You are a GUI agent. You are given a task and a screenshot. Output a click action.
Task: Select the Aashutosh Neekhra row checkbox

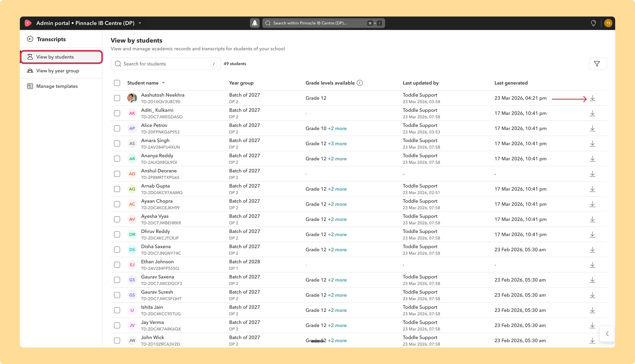[117, 98]
